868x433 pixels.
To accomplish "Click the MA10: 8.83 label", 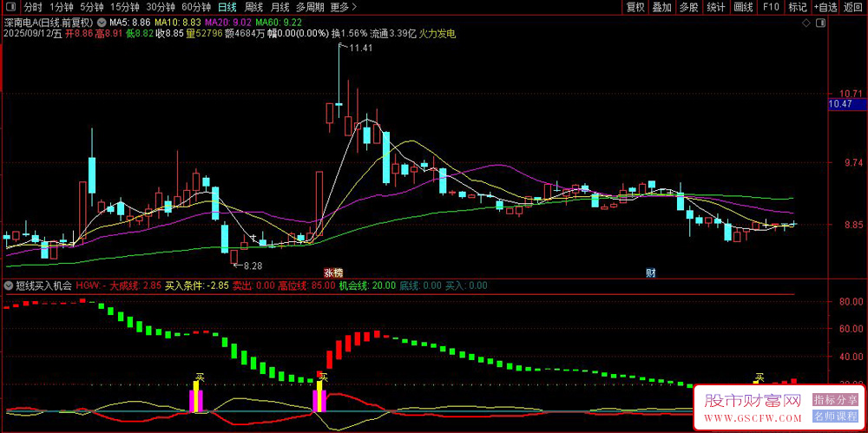I will [x=178, y=23].
